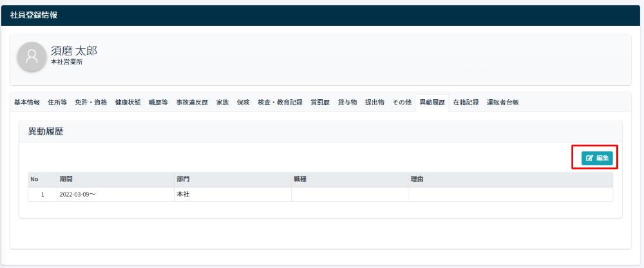Viewport: 644px width, 268px height.
Task: Open the 運転者台帳 tab
Action: coord(502,102)
